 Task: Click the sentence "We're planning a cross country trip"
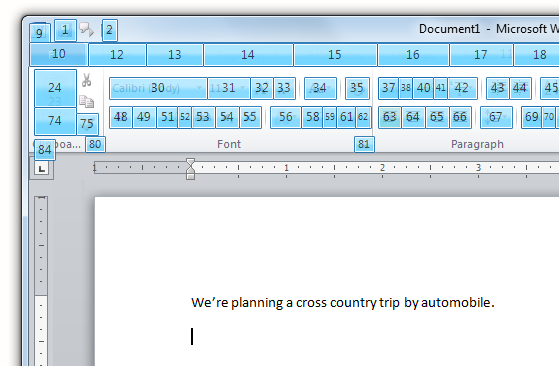tap(295, 303)
